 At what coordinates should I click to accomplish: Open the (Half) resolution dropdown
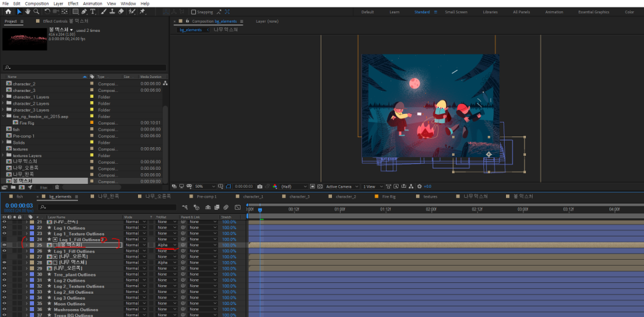[293, 186]
